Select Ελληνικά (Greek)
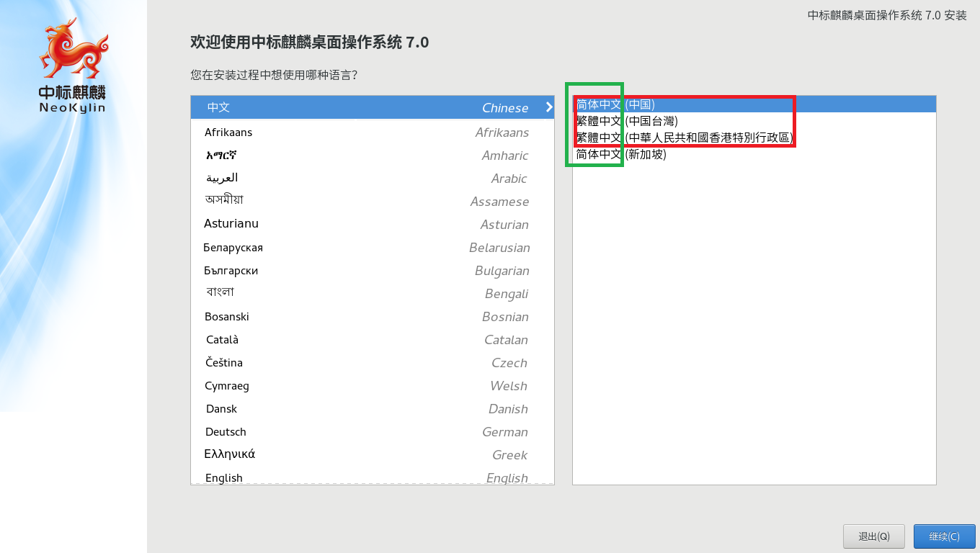Viewport: 980px width, 553px height. 373,455
